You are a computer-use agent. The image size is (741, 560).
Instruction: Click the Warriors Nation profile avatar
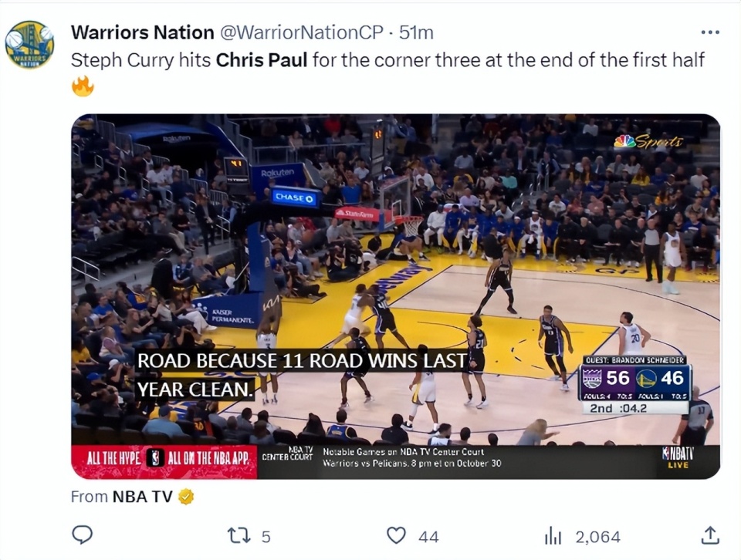click(x=29, y=45)
